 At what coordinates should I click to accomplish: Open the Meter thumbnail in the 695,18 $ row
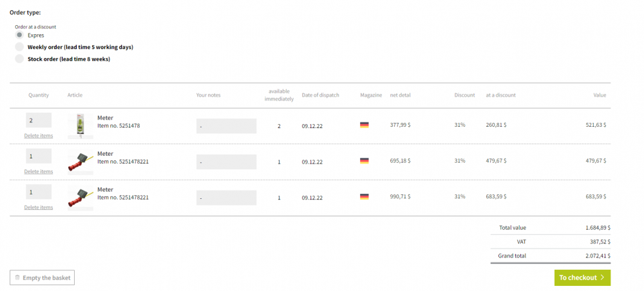pyautogui.click(x=79, y=162)
